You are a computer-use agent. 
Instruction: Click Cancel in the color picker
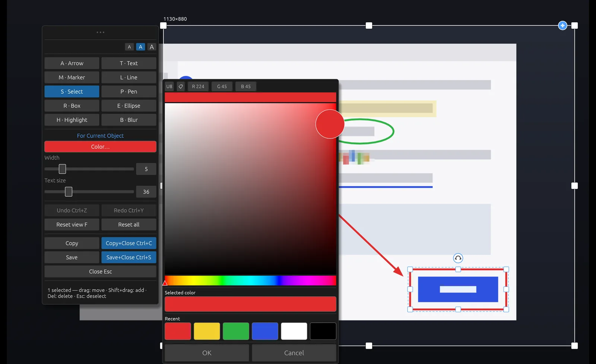pyautogui.click(x=294, y=353)
